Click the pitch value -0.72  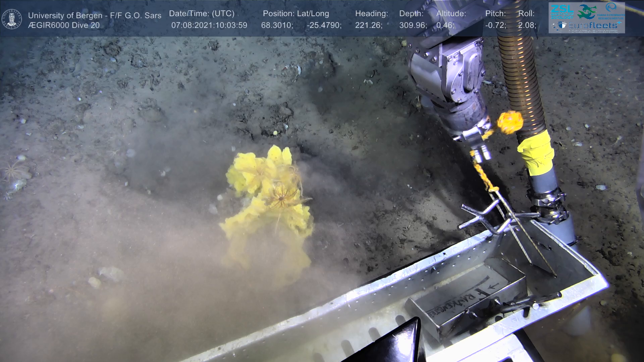[x=495, y=25]
